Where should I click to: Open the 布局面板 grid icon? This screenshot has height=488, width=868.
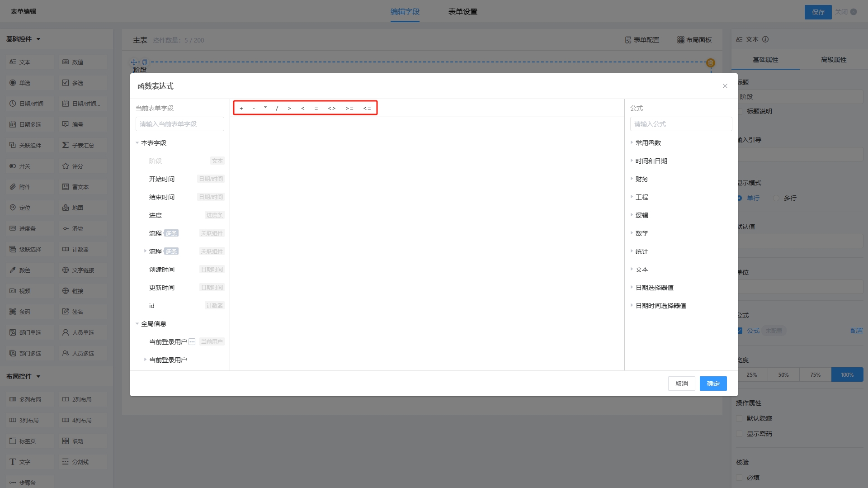pyautogui.click(x=680, y=40)
